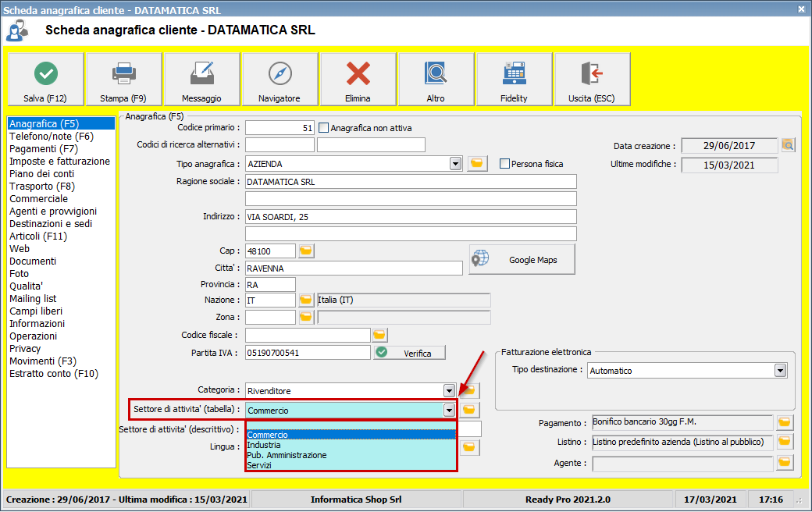Open the Campi liberi section

pos(61,311)
